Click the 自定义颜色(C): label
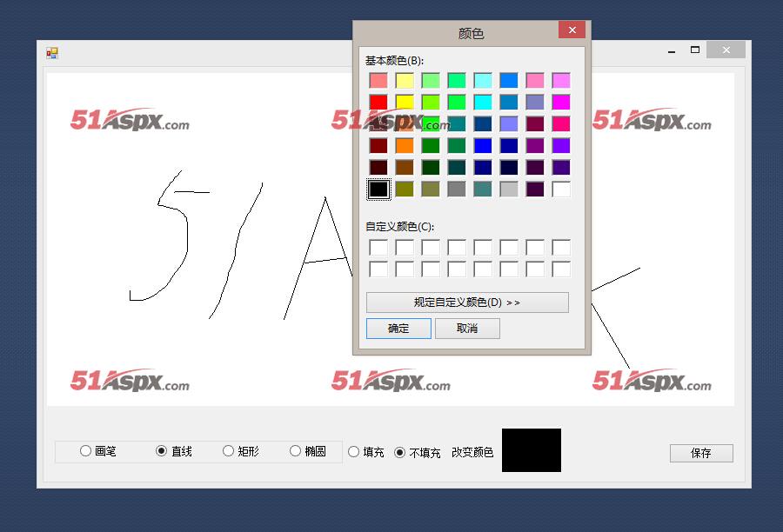Viewport: 783px width, 532px height. [400, 227]
